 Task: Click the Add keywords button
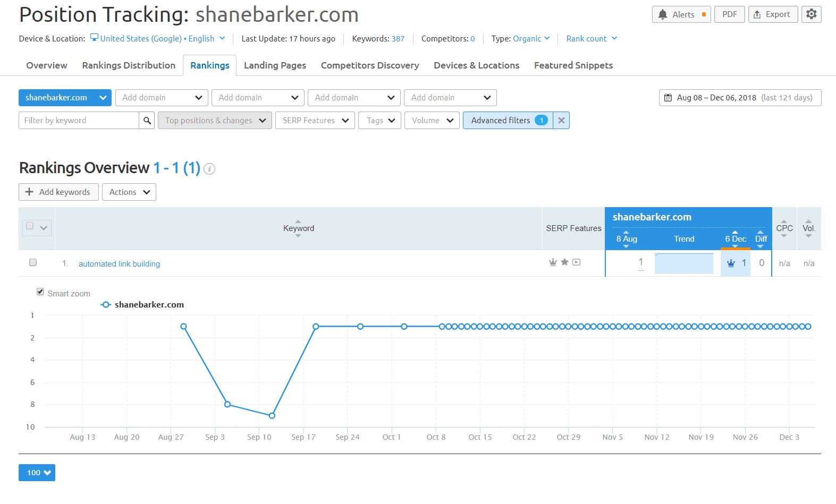point(58,192)
